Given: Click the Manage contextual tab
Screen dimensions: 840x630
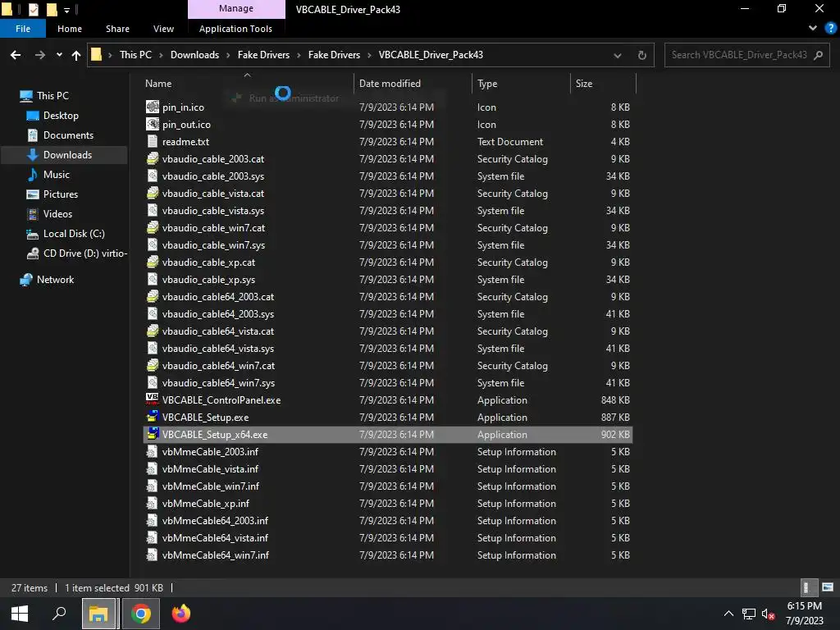Looking at the screenshot, I should 236,8.
